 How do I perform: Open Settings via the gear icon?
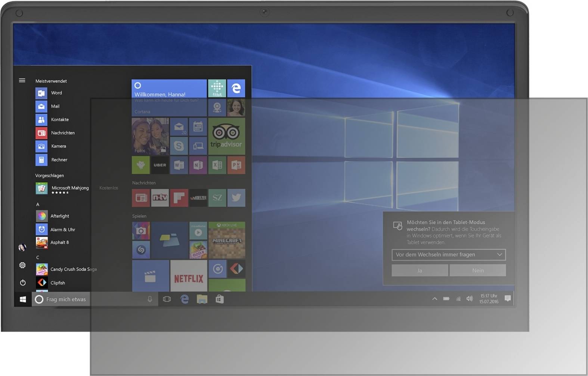[x=22, y=265]
